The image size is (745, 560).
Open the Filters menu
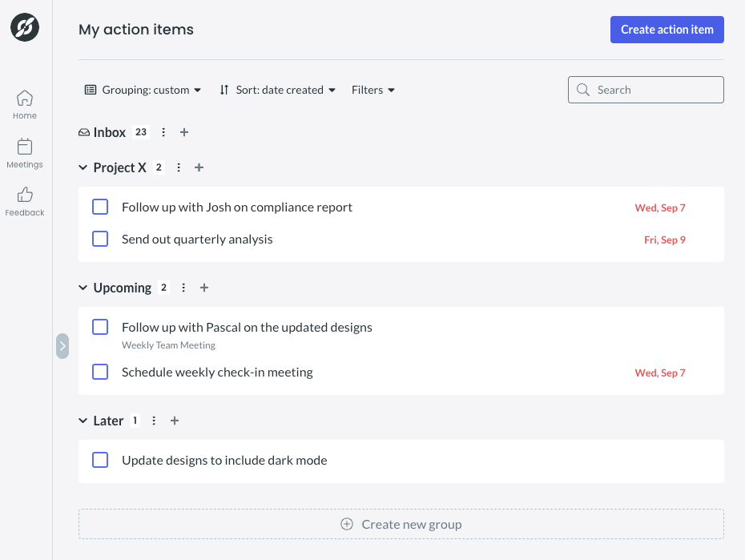point(373,90)
